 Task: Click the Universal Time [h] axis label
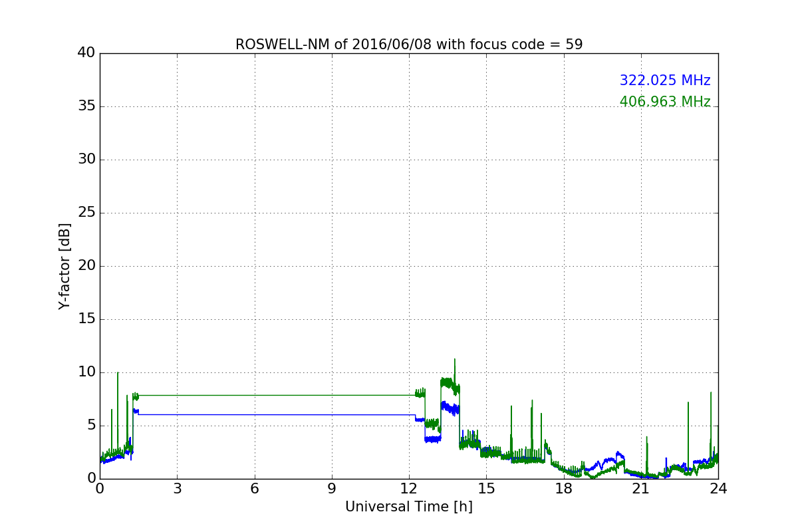[409, 507]
